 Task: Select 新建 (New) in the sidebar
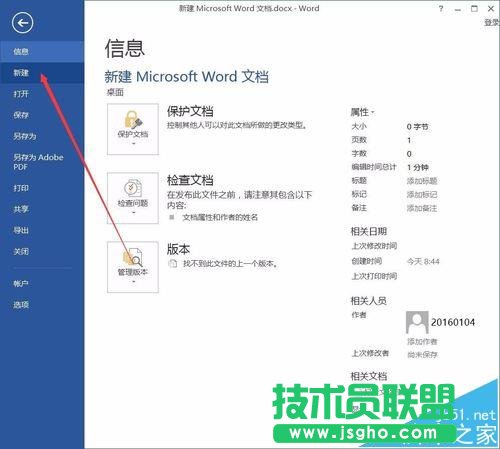(42, 73)
